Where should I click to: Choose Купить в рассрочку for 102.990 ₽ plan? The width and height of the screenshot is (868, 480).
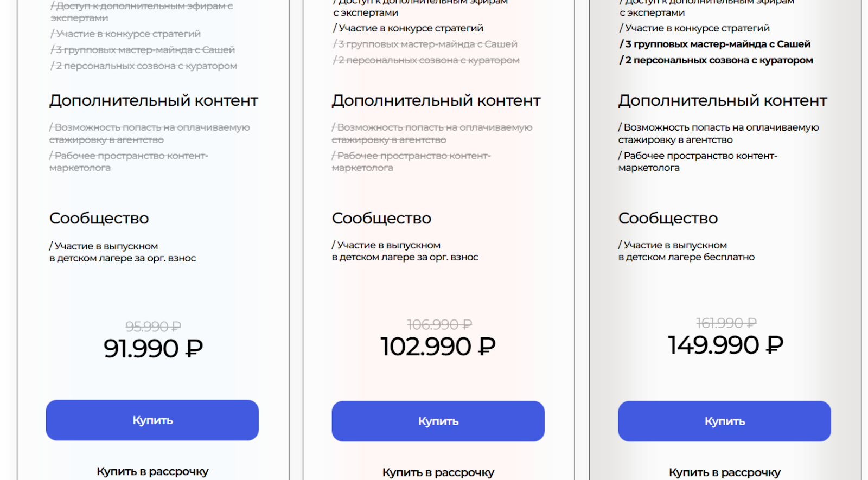point(438,472)
